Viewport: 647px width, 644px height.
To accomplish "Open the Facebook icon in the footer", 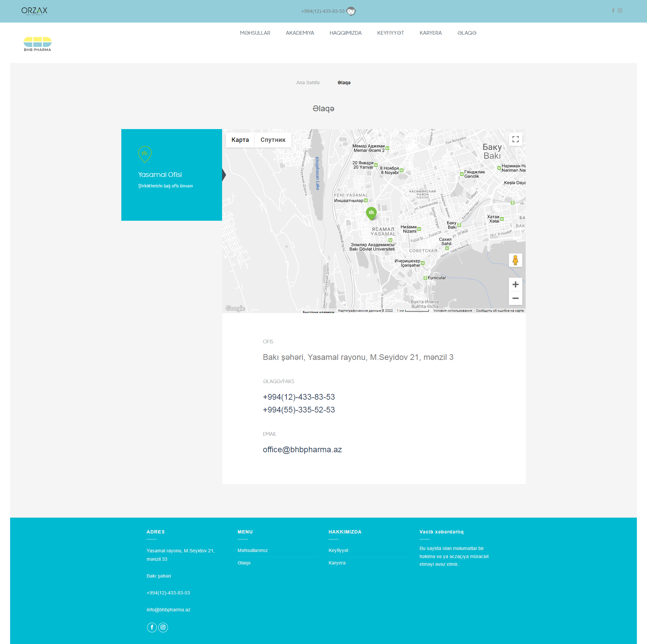I will (152, 627).
